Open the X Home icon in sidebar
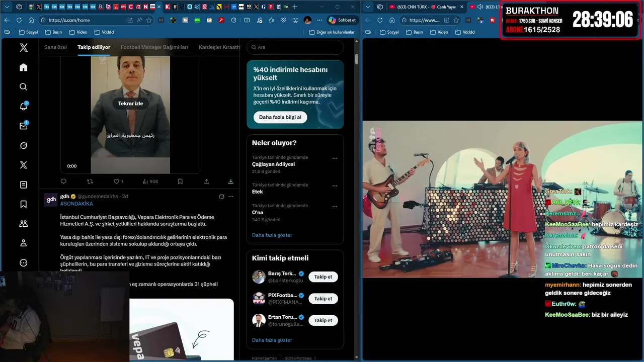 coord(23,67)
